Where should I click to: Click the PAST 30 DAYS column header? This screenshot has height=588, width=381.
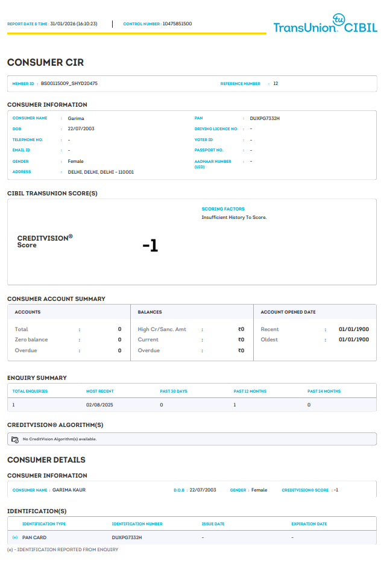(x=174, y=391)
